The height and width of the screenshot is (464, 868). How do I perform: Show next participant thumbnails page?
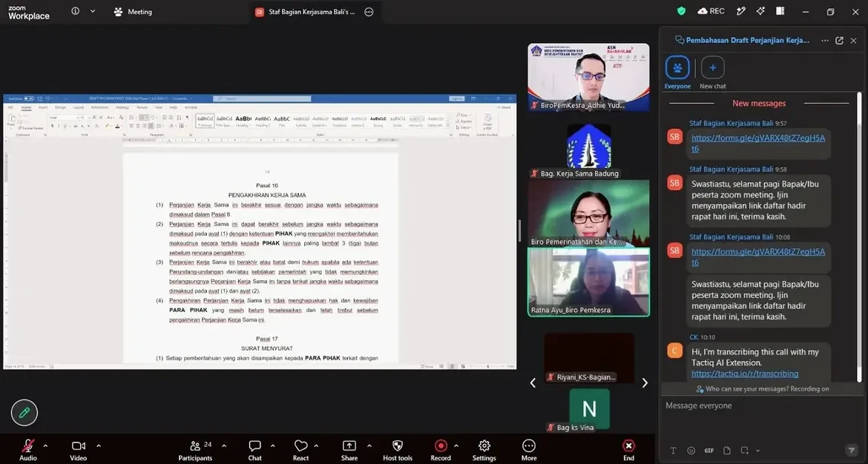[x=645, y=382]
